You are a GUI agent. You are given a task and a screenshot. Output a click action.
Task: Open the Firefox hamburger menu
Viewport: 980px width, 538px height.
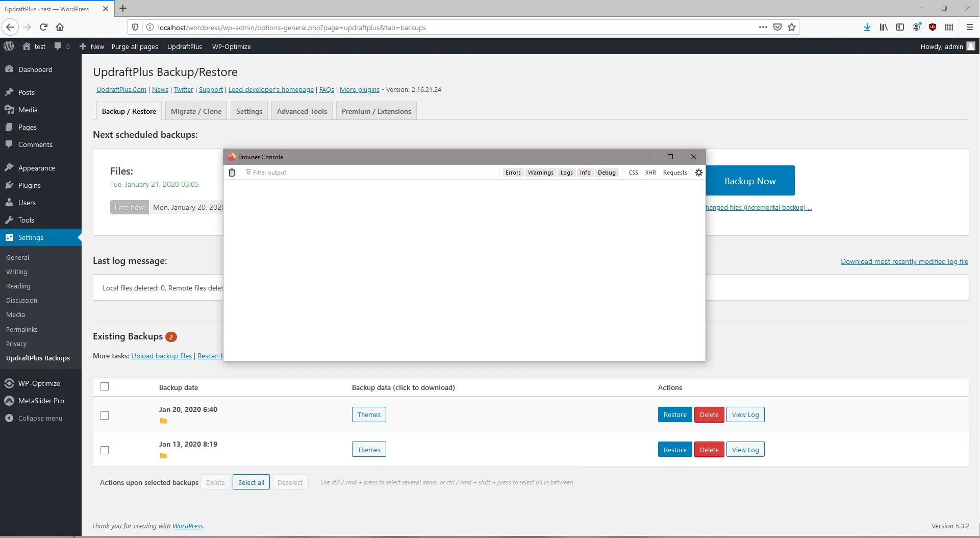(970, 27)
